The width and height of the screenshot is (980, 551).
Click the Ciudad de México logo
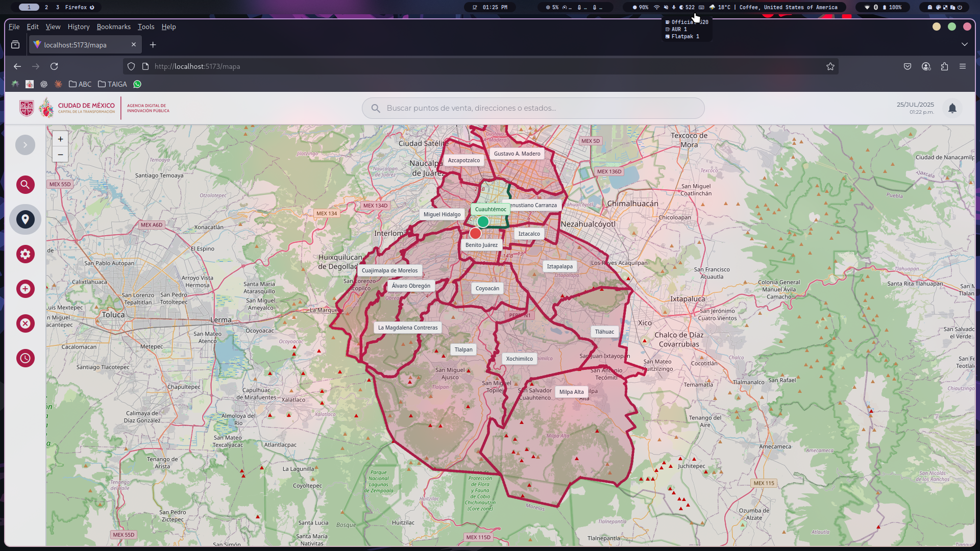pos(78,108)
